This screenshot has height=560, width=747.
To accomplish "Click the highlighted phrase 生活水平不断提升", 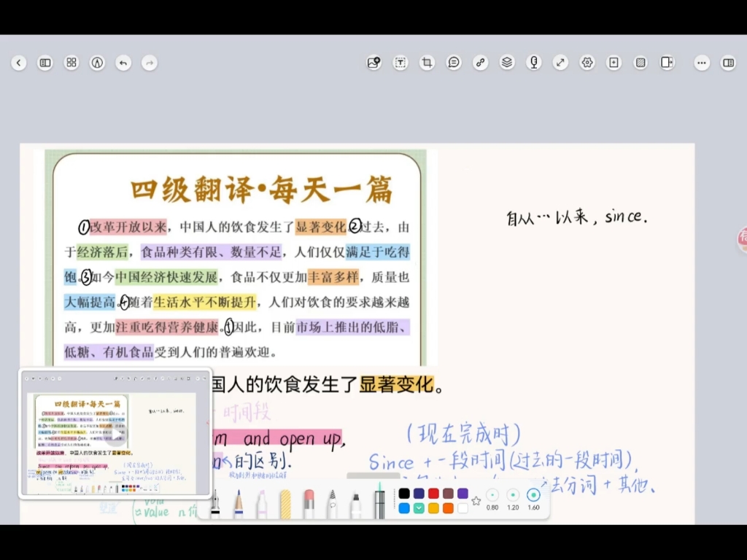I will click(205, 302).
